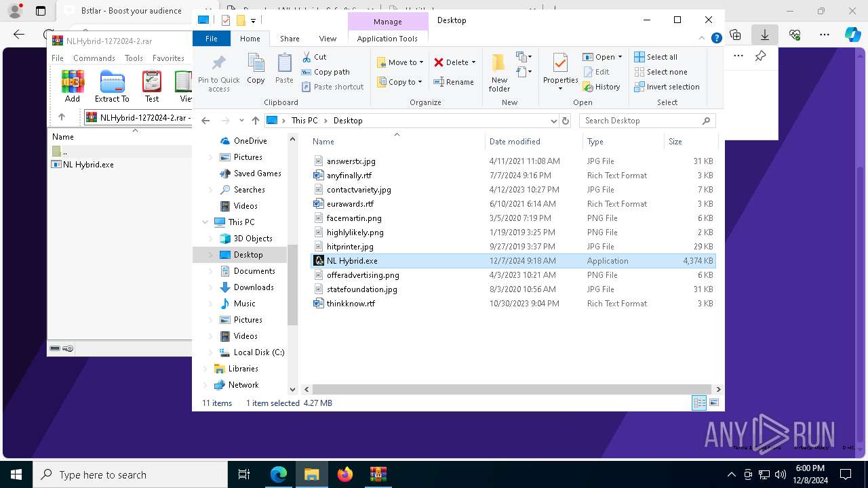Viewport: 868px width, 488px height.
Task: Click Select none in ribbon
Action: pos(660,72)
